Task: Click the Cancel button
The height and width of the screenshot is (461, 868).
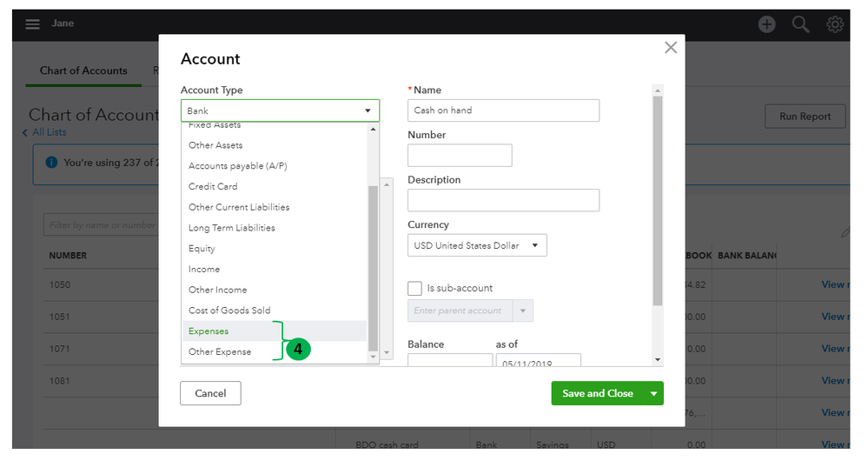Action: [x=210, y=393]
